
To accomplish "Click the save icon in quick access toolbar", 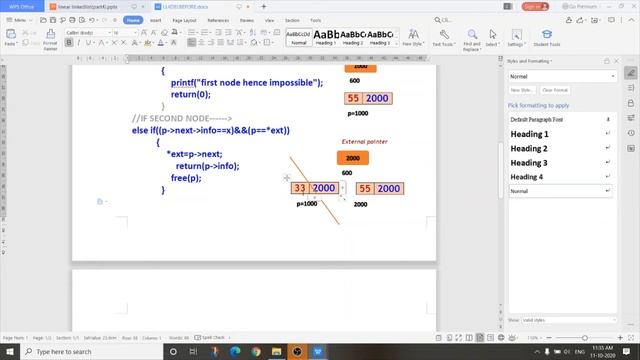I will pyautogui.click(x=53, y=20).
